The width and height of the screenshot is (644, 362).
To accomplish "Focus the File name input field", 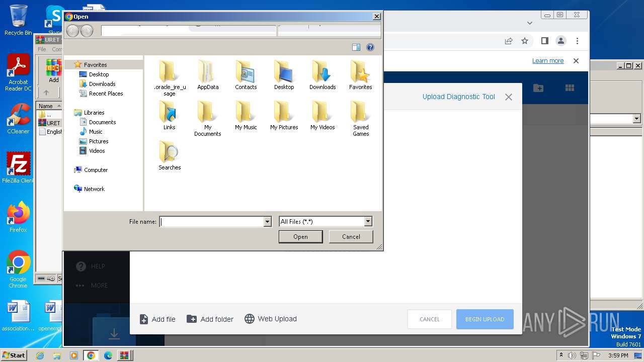I will coord(212,222).
